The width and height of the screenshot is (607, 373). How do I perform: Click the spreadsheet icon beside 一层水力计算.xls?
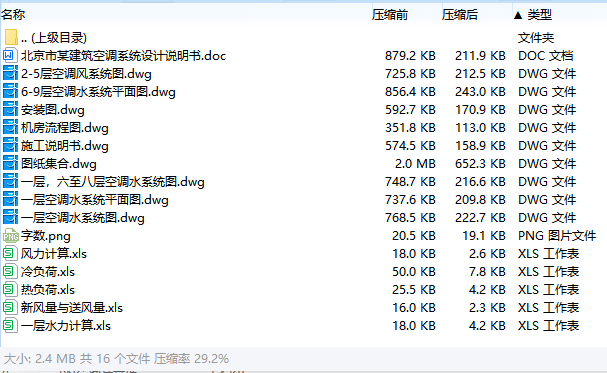click(10, 325)
